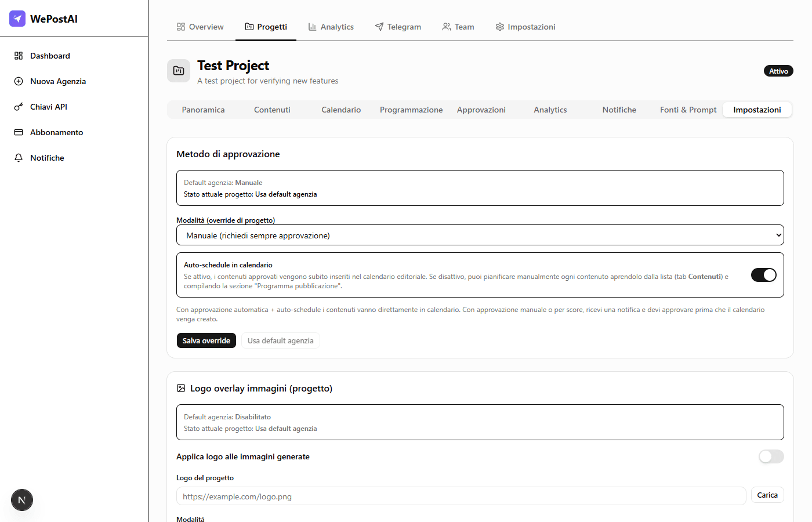This screenshot has width=812, height=522.
Task: Click the user avatar in the bottom corner
Action: click(x=21, y=499)
